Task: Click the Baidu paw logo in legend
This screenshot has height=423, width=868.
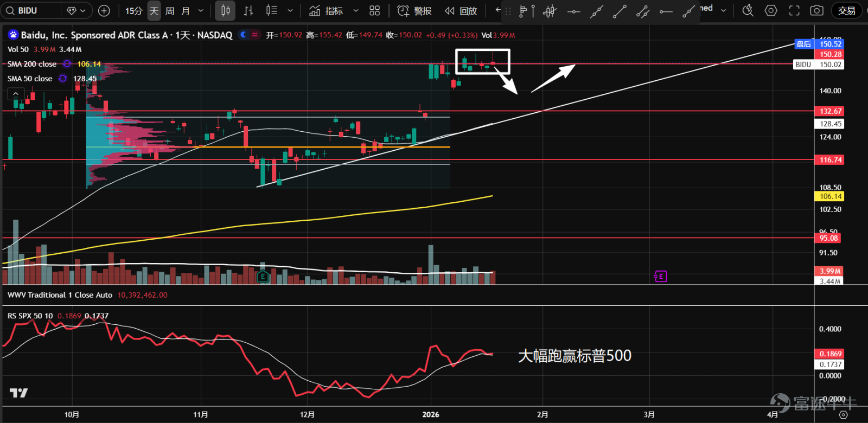Action: 13,35
